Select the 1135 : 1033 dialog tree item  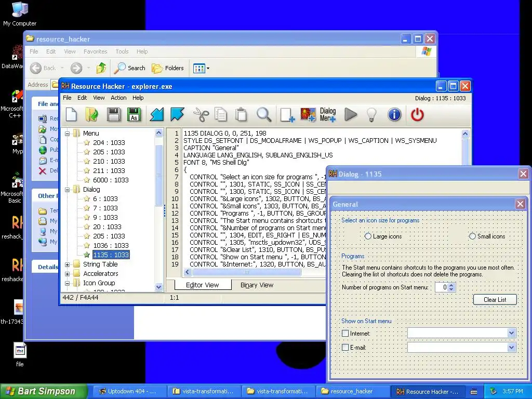coord(111,255)
